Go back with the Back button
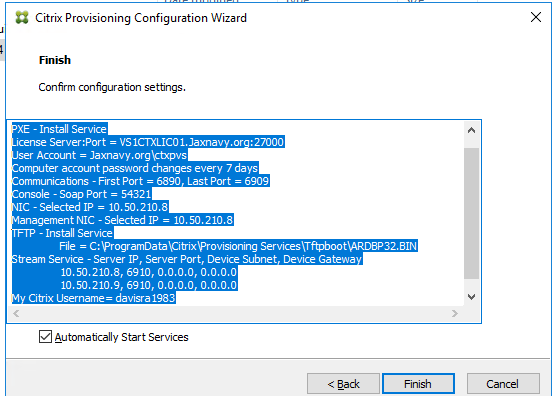This screenshot has width=554, height=396. pyautogui.click(x=343, y=384)
